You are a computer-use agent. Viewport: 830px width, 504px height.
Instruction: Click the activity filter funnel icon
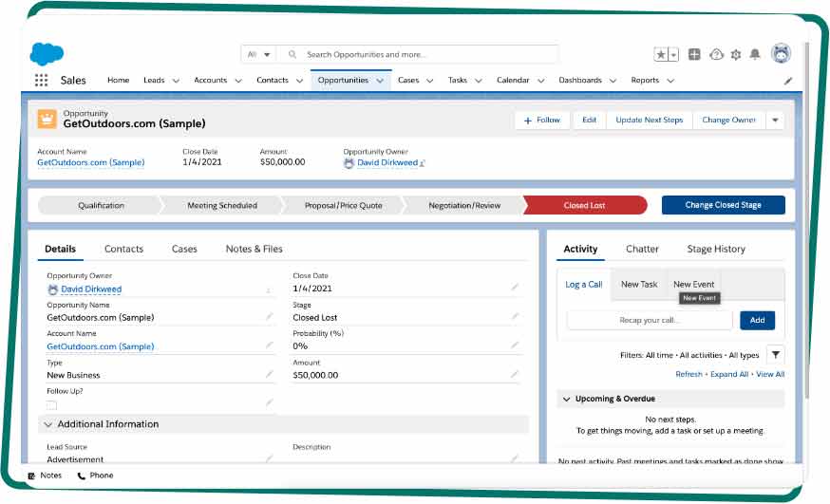[x=775, y=355]
